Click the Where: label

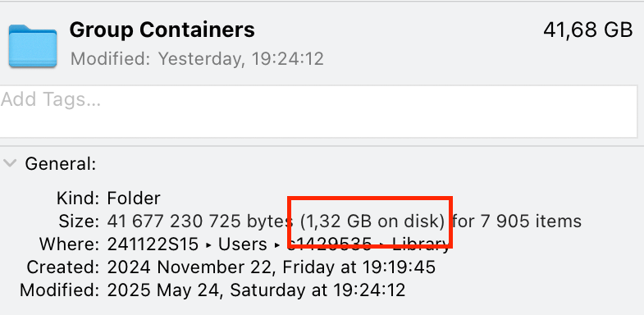[70, 244]
